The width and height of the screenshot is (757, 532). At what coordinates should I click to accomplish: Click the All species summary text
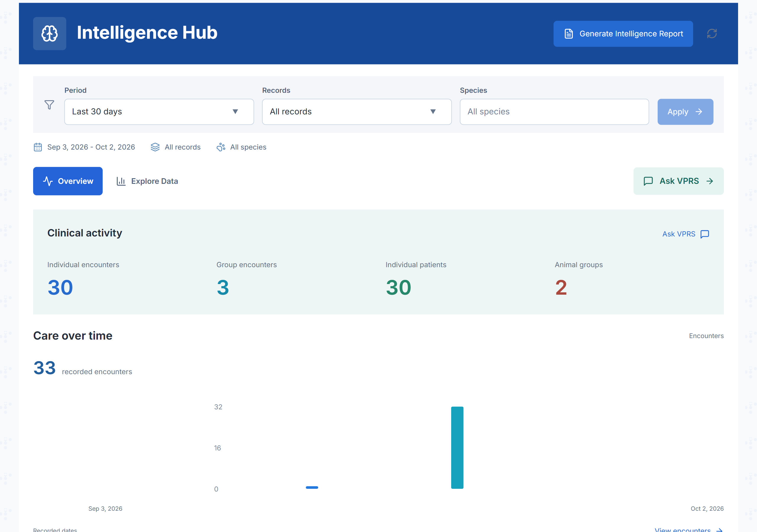pyautogui.click(x=248, y=147)
